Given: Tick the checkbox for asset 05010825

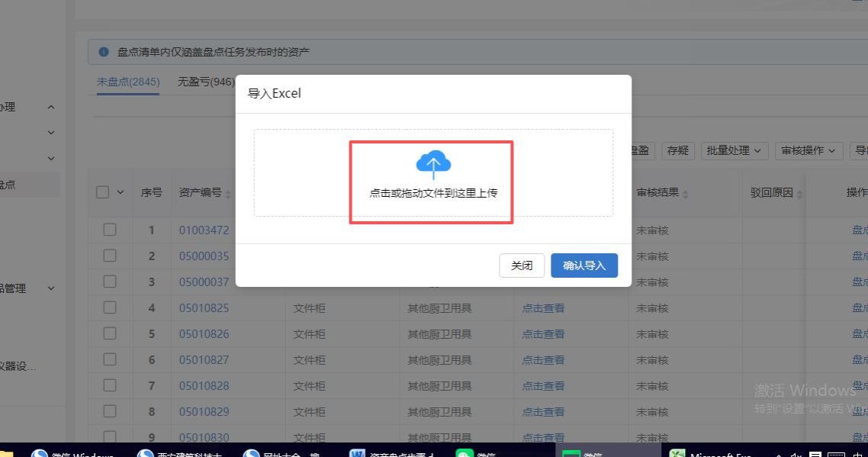Looking at the screenshot, I should point(110,307).
